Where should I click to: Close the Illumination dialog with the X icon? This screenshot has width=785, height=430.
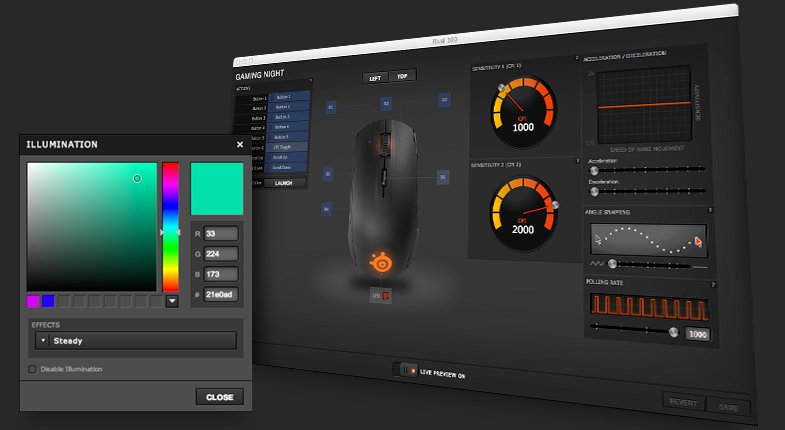[x=240, y=145]
